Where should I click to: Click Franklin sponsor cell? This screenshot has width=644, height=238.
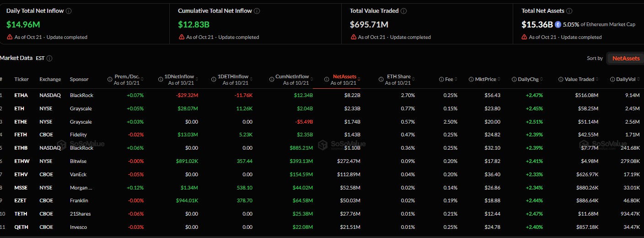point(79,200)
